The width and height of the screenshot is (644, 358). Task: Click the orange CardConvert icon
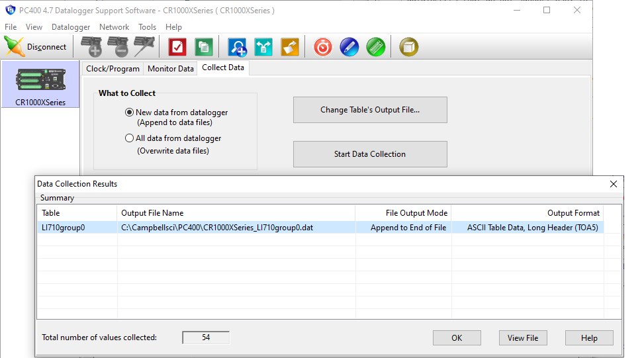[290, 47]
